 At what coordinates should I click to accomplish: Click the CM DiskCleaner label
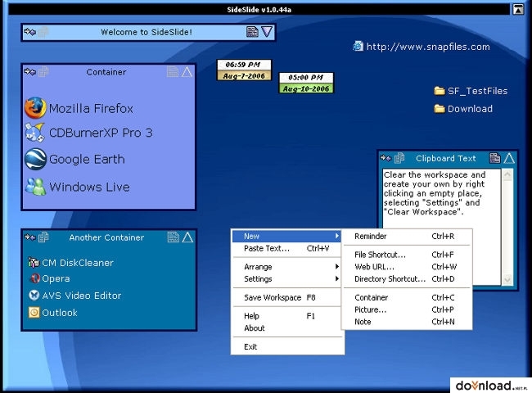pos(78,263)
